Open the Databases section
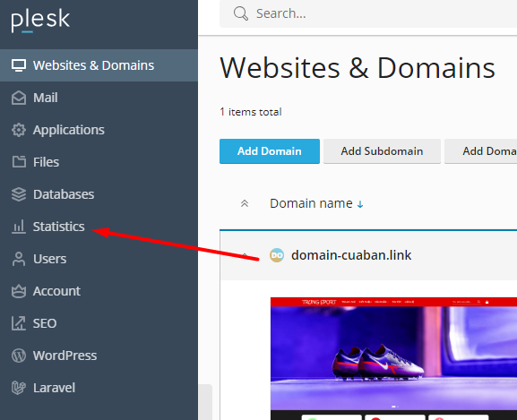 pos(99,194)
